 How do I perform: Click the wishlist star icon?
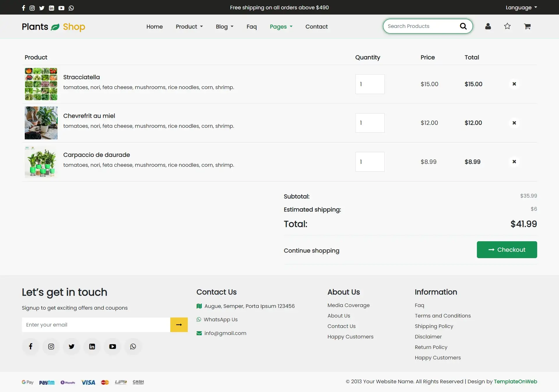pos(507,26)
